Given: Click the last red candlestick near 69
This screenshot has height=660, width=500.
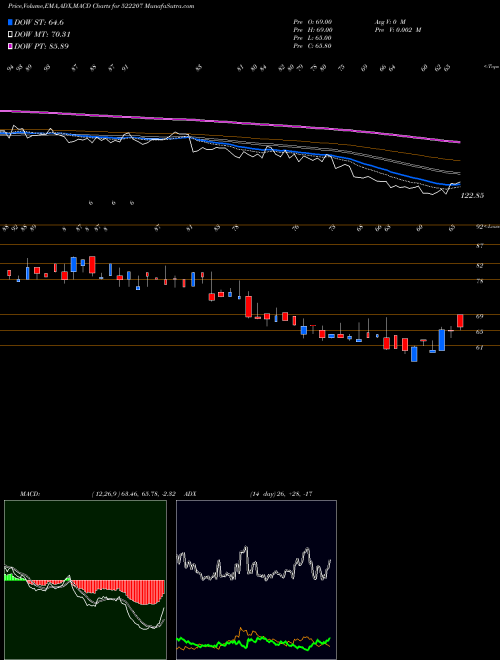Looking at the screenshot, I should [460, 321].
